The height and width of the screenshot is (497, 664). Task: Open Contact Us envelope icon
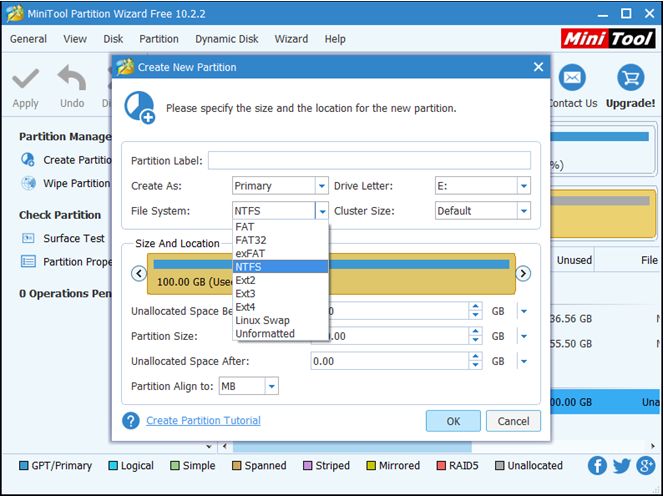572,78
